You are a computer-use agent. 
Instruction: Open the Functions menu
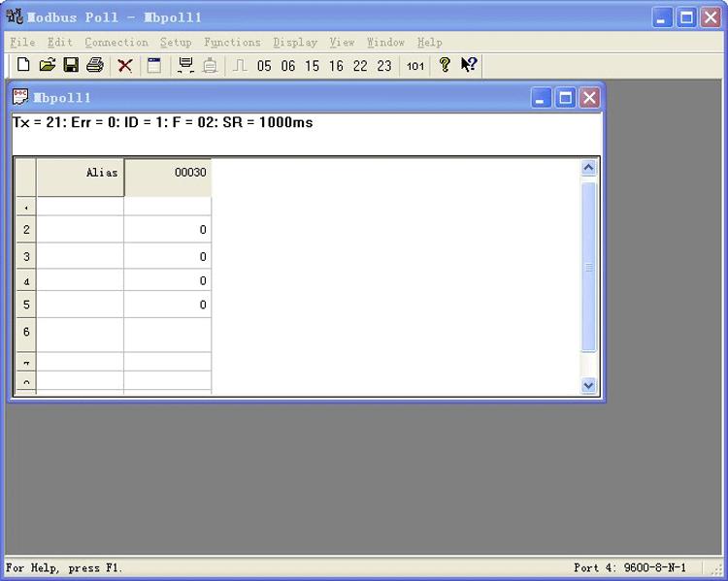(232, 43)
